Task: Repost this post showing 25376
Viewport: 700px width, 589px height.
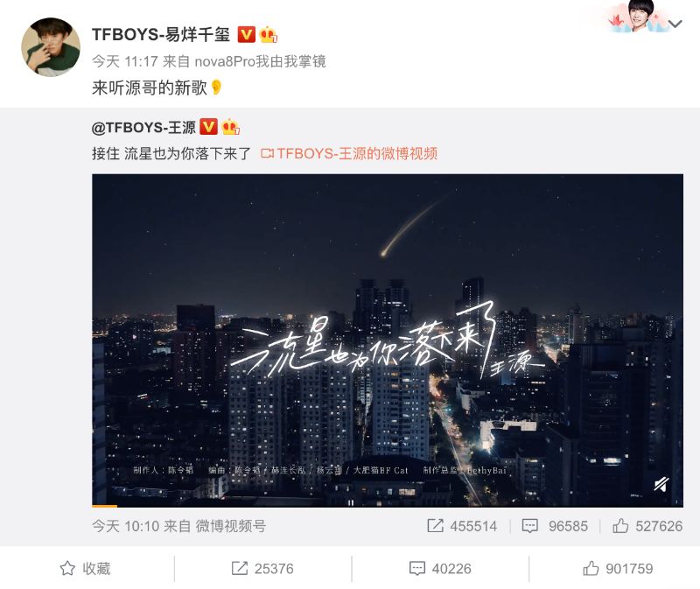Action: point(262,569)
